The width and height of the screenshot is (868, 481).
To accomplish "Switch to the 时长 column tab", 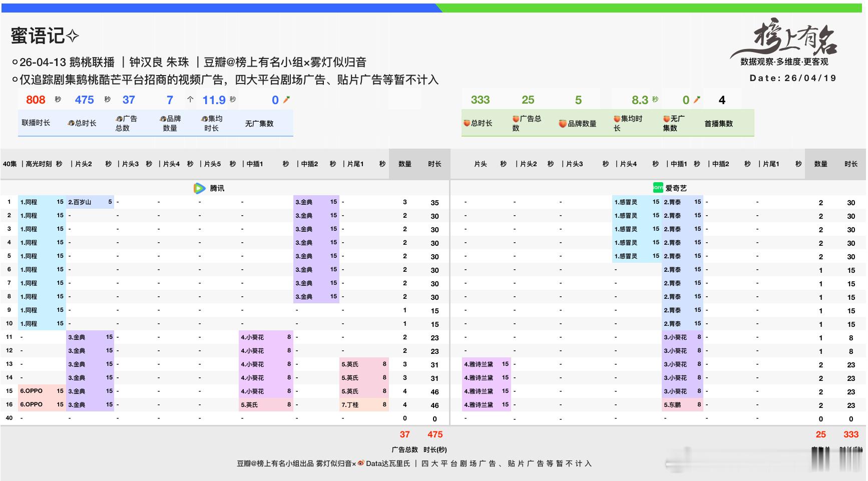I will click(434, 163).
